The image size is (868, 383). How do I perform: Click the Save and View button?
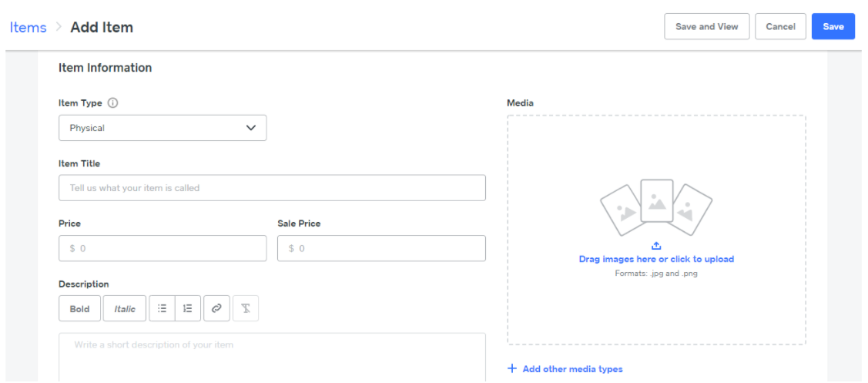(707, 27)
